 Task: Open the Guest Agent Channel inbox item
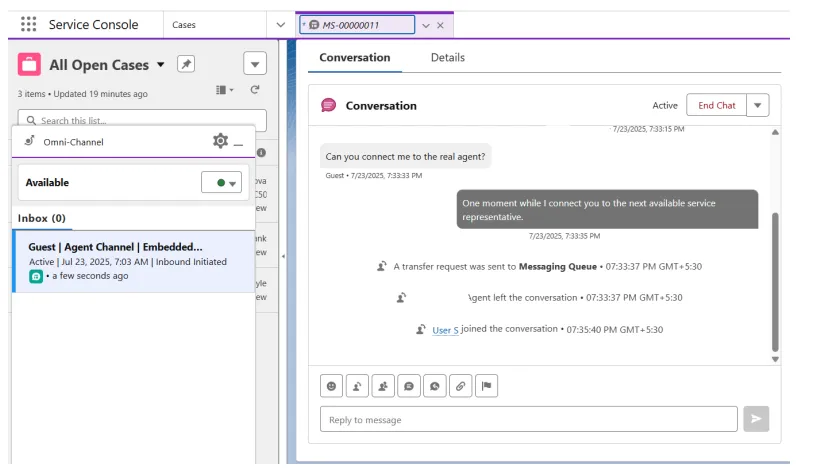click(115, 247)
